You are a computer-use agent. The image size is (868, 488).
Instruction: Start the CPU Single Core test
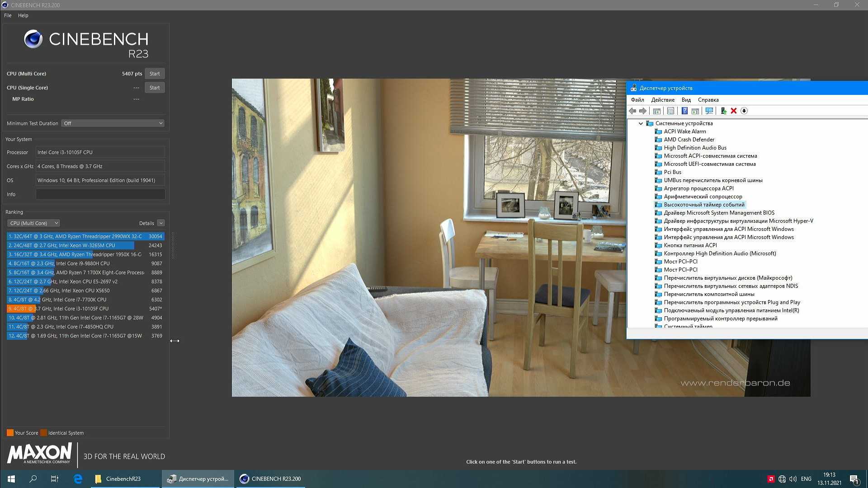point(155,88)
